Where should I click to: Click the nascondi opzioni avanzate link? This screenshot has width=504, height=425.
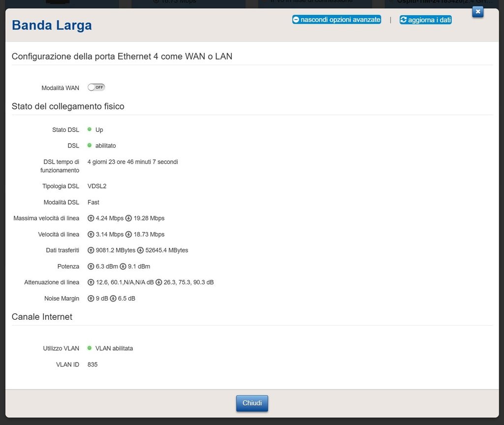coord(340,20)
